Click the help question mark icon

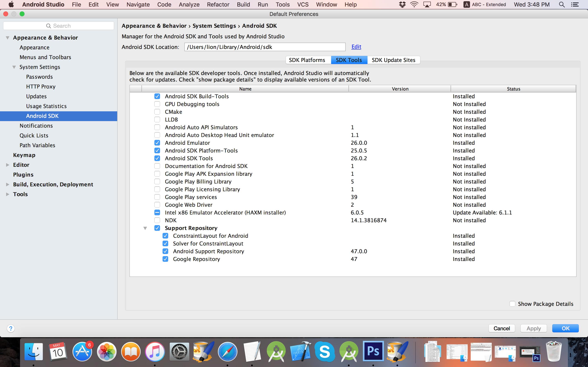click(x=11, y=328)
